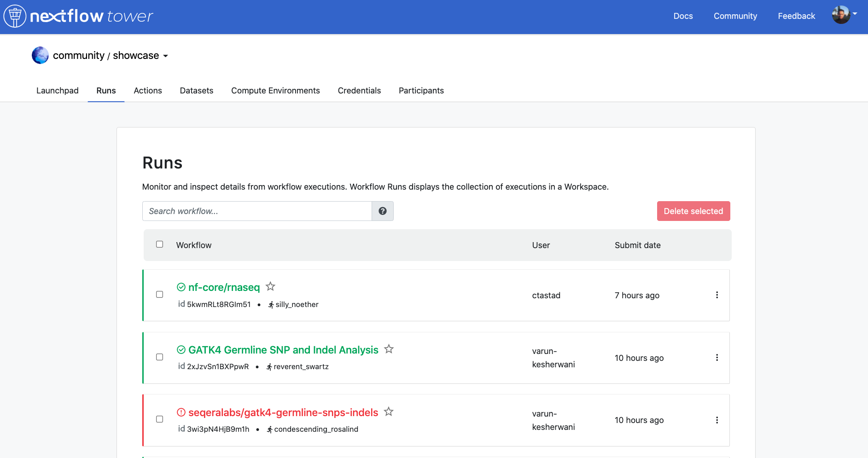Open the user avatar menu
Screen dimensions: 868x458
tap(844, 15)
